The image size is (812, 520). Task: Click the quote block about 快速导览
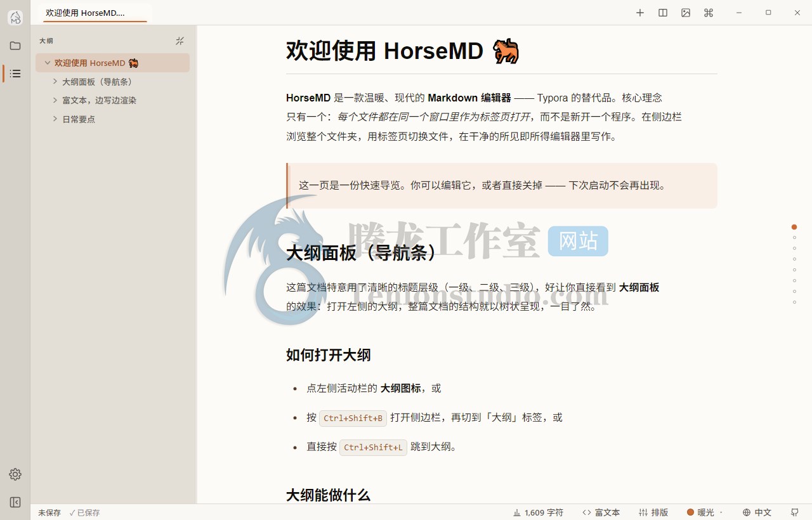coord(502,186)
